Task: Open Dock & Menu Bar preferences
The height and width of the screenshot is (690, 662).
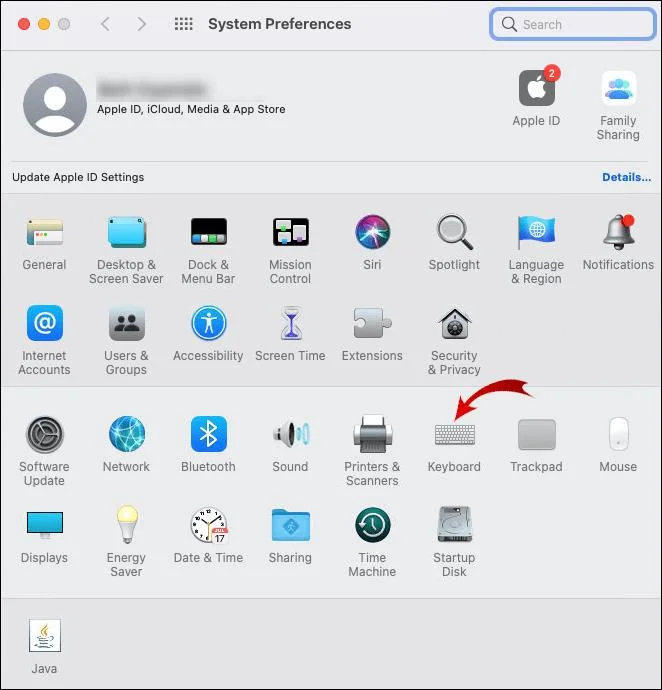Action: pos(209,231)
